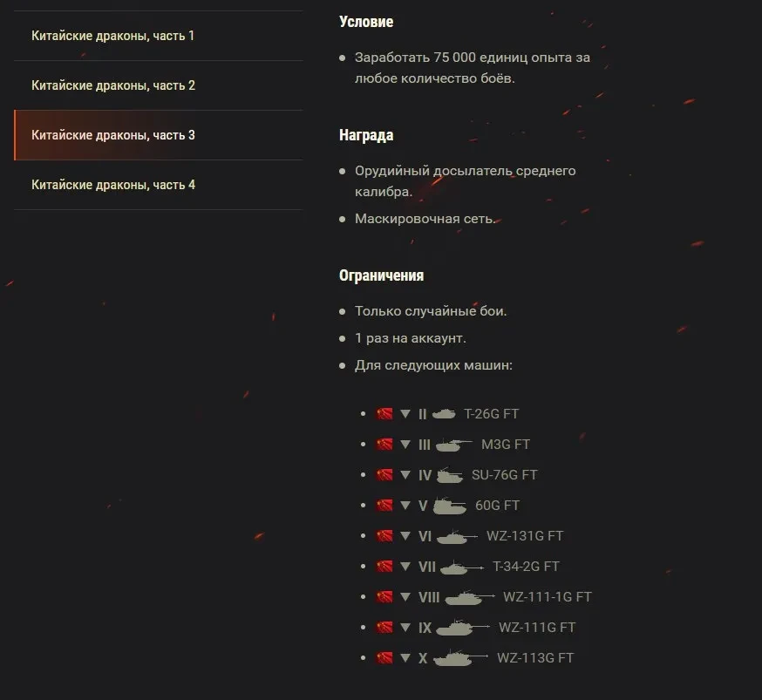Click Chinese flag icon beside WZ-113G FT
Screen dimensions: 762x700
click(384, 658)
